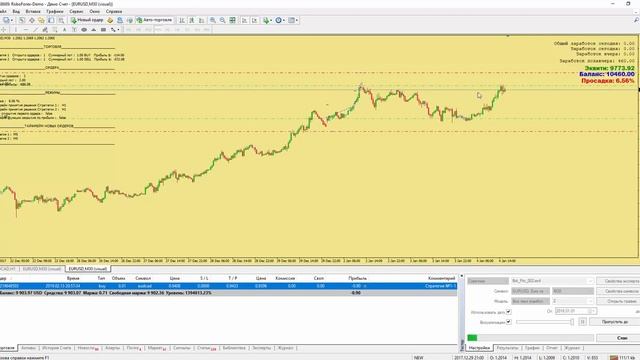Open the periodicity clock dropdown
Viewport: 640px width, 360px height.
280,20
